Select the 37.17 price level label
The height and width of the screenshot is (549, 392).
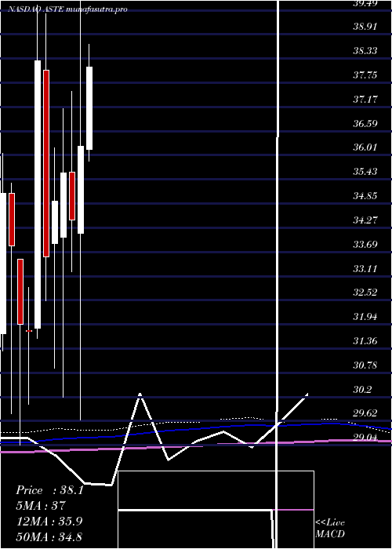pos(365,99)
